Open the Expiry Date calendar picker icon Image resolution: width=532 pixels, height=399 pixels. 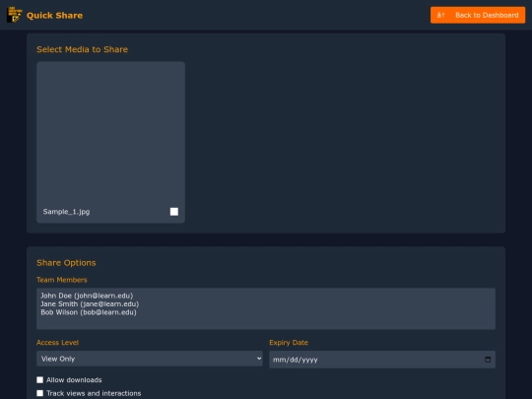[488, 360]
